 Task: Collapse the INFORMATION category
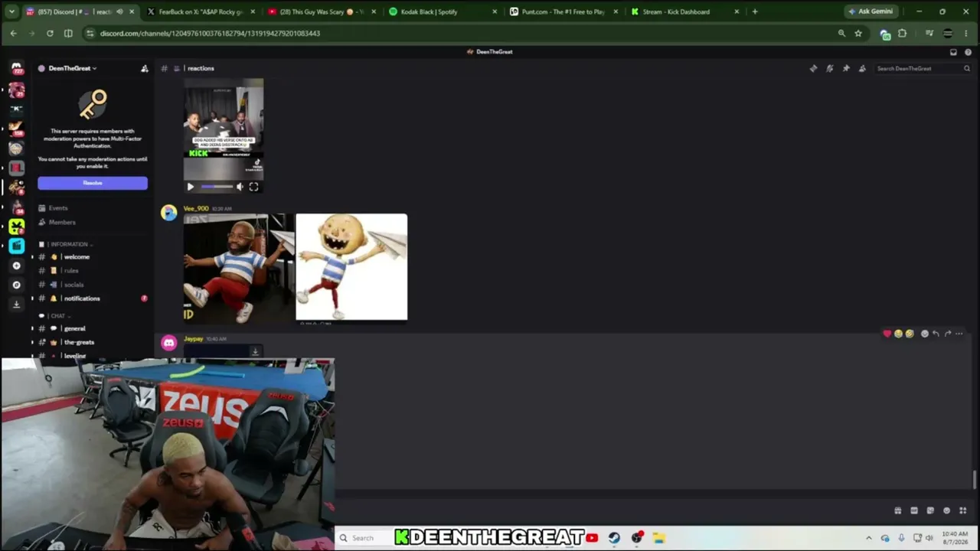(71, 244)
